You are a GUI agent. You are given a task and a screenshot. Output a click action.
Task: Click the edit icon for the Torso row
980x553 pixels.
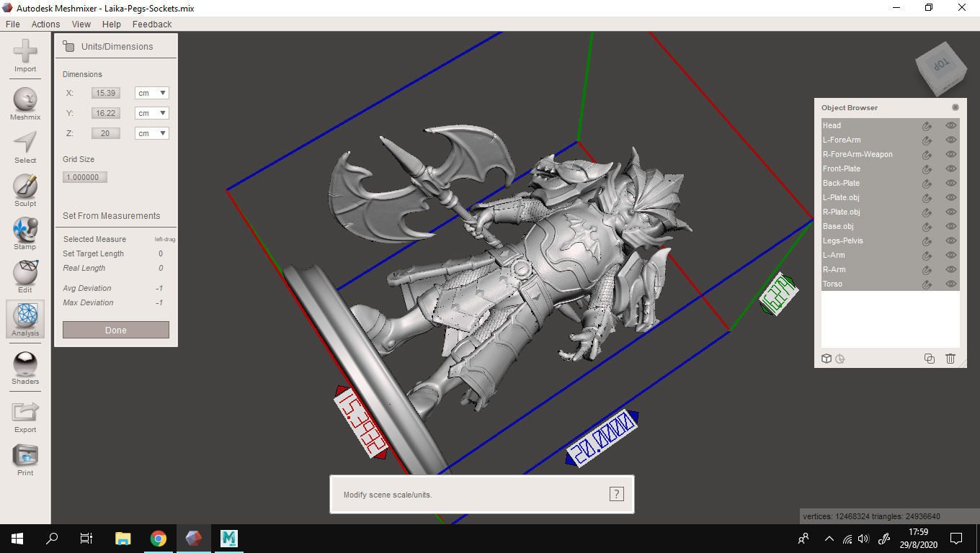coord(927,284)
